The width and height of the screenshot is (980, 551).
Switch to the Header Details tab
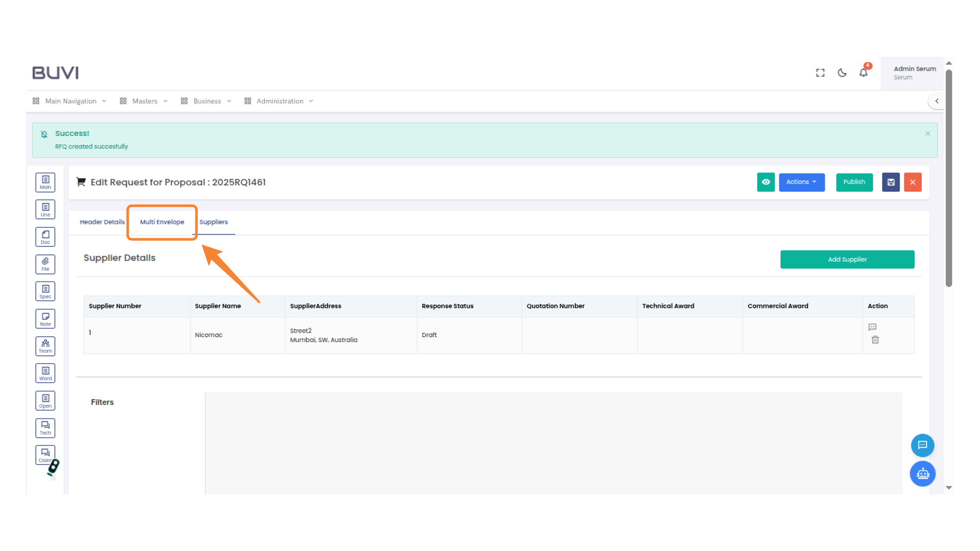[x=102, y=222]
